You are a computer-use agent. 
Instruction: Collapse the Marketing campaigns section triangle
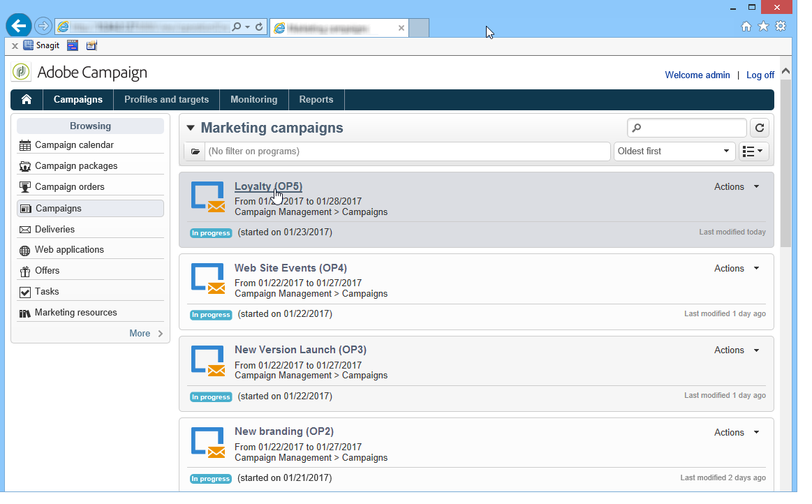pos(191,128)
